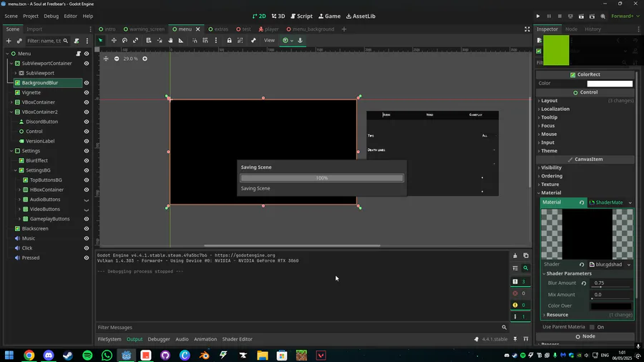Revert the Material property
The width and height of the screenshot is (644, 362).
582,202
